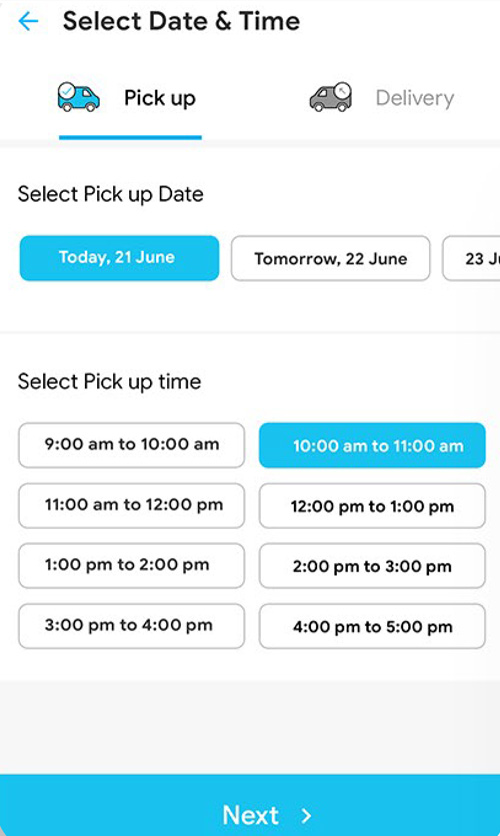Image resolution: width=500 pixels, height=836 pixels.
Task: Choose the 12:00 pm to 1:00 pm slot
Action: pyautogui.click(x=372, y=505)
